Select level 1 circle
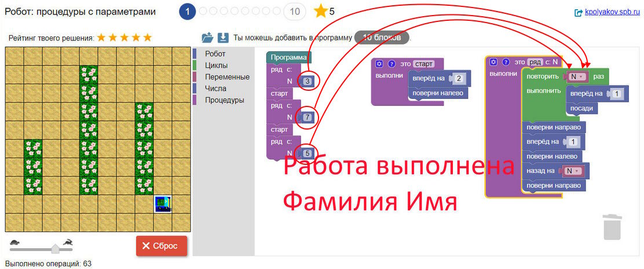This screenshot has width=644, height=269. tap(187, 12)
